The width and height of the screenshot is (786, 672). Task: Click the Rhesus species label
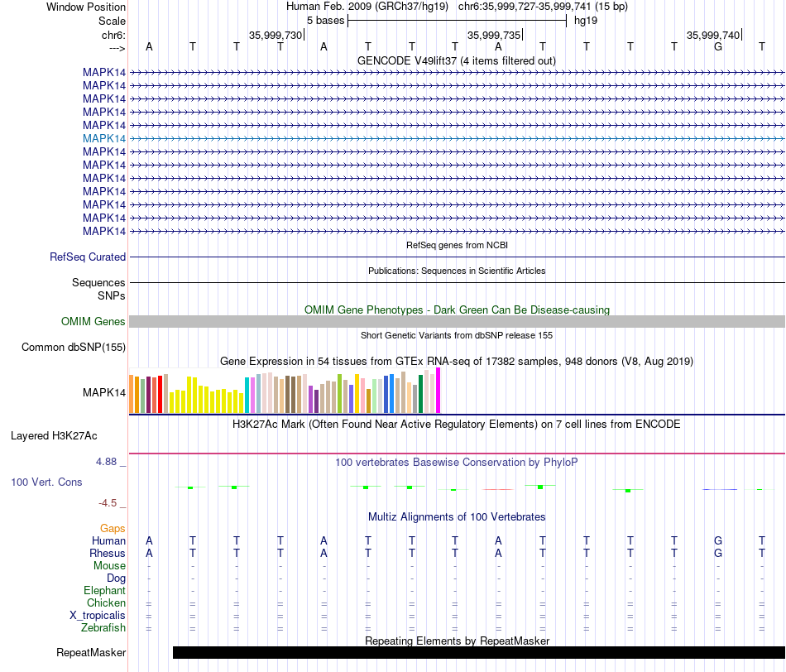(x=108, y=553)
